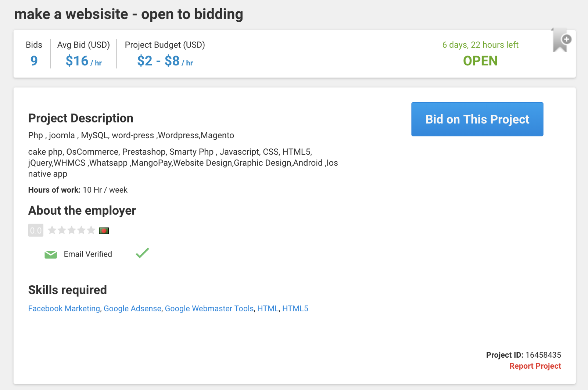Click the OPEN project status text
Screen dimensions: 588x390
click(480, 61)
